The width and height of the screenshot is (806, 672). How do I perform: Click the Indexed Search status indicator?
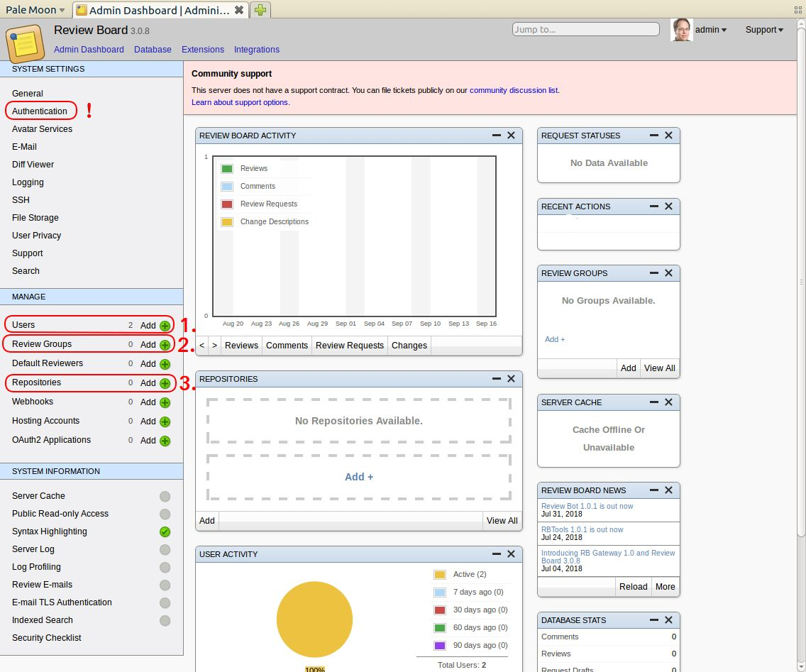[165, 621]
